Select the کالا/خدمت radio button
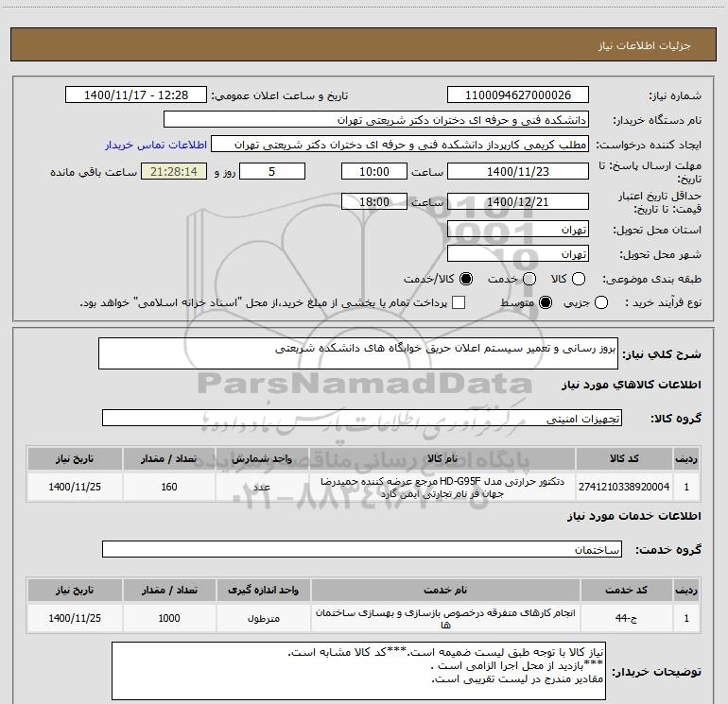728x704 pixels. 466,279
